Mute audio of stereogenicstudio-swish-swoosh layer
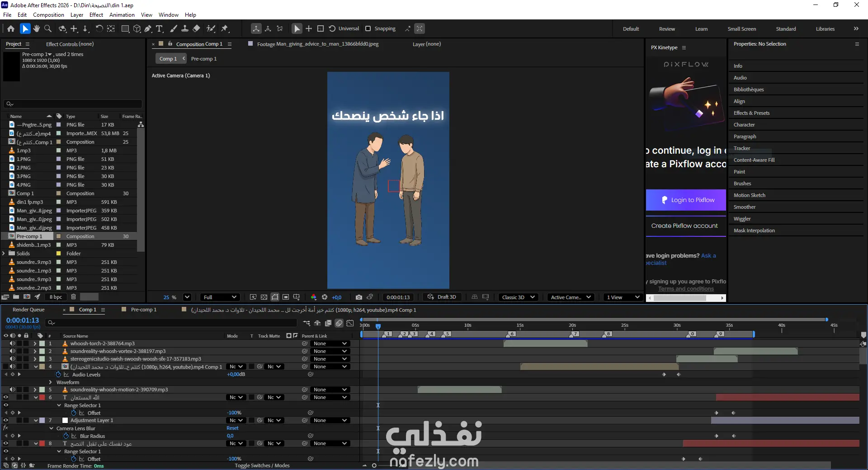This screenshot has width=868, height=470. (x=13, y=359)
